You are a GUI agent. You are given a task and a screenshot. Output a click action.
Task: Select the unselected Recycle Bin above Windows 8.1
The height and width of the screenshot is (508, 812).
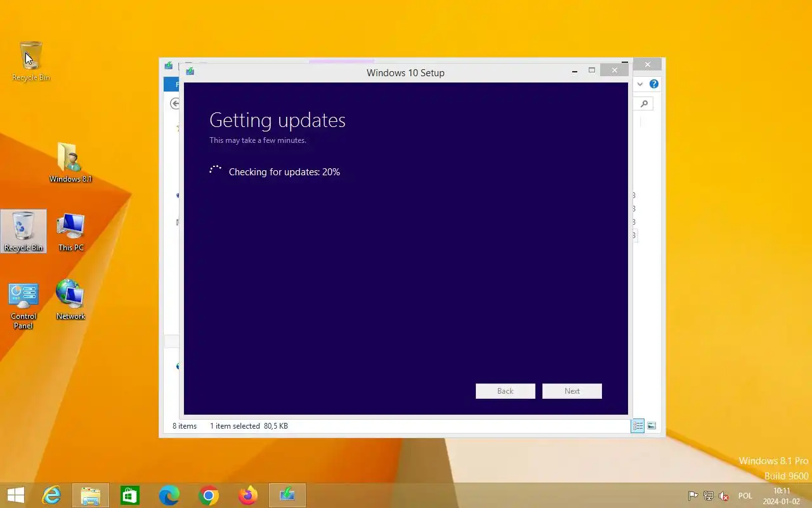30,61
